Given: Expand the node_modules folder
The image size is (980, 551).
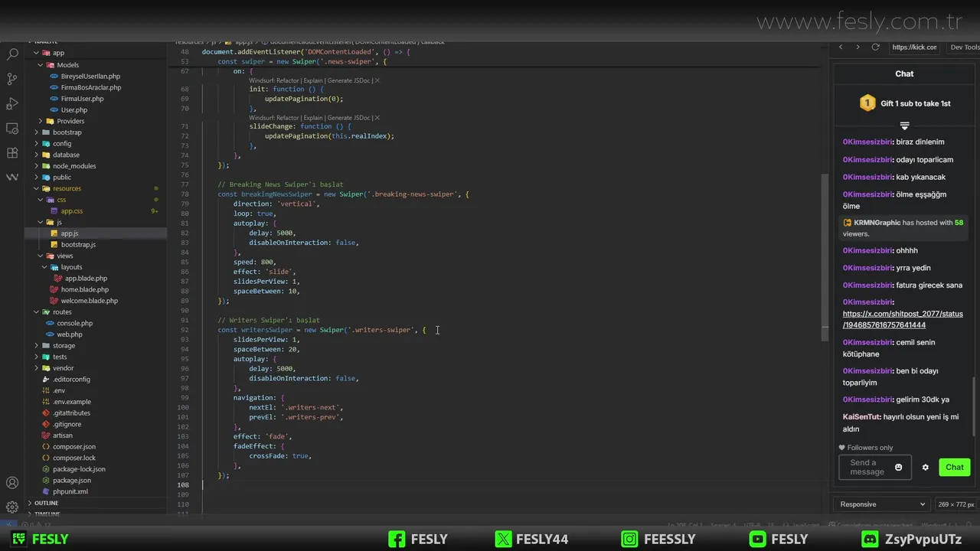Looking at the screenshot, I should [x=36, y=166].
